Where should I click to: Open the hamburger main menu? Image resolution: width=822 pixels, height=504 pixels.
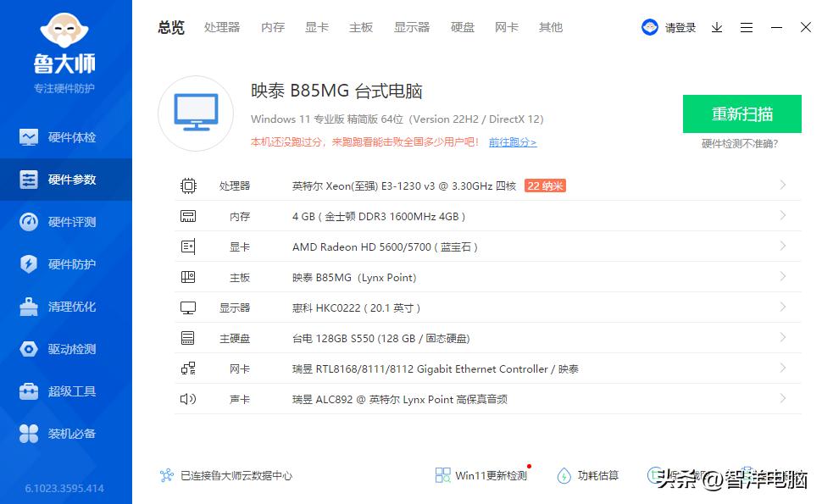pos(747,27)
